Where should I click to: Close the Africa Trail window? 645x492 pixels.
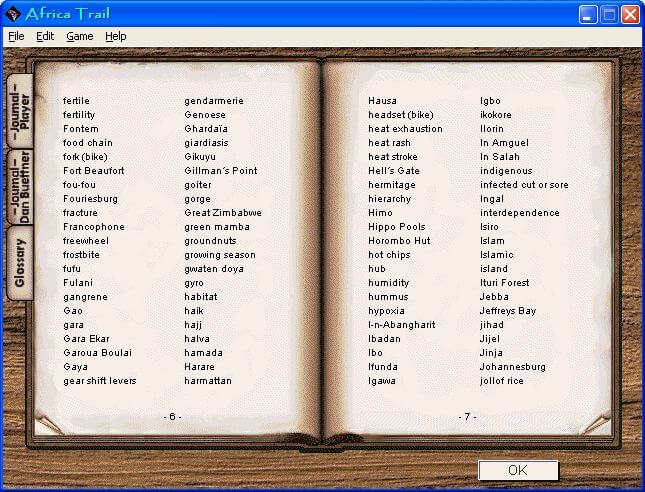pos(630,15)
